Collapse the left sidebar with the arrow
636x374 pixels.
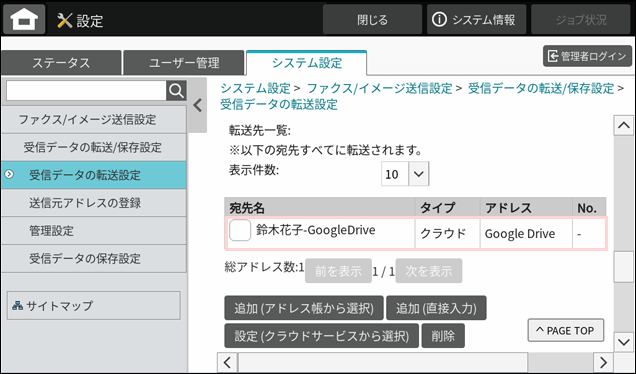[x=198, y=105]
